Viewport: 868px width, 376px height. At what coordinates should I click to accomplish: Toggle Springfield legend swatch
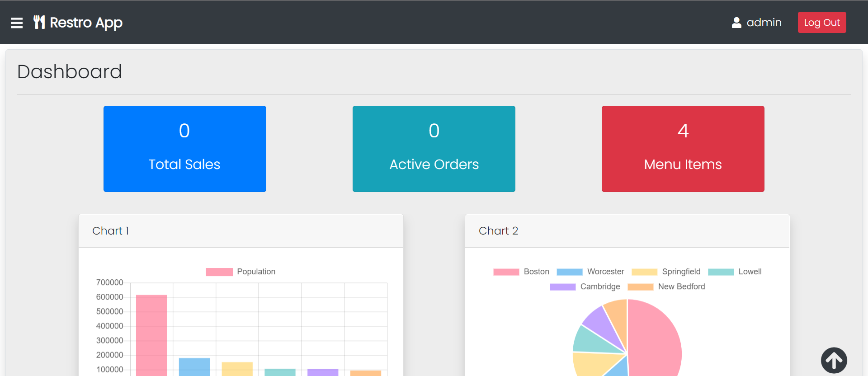644,272
